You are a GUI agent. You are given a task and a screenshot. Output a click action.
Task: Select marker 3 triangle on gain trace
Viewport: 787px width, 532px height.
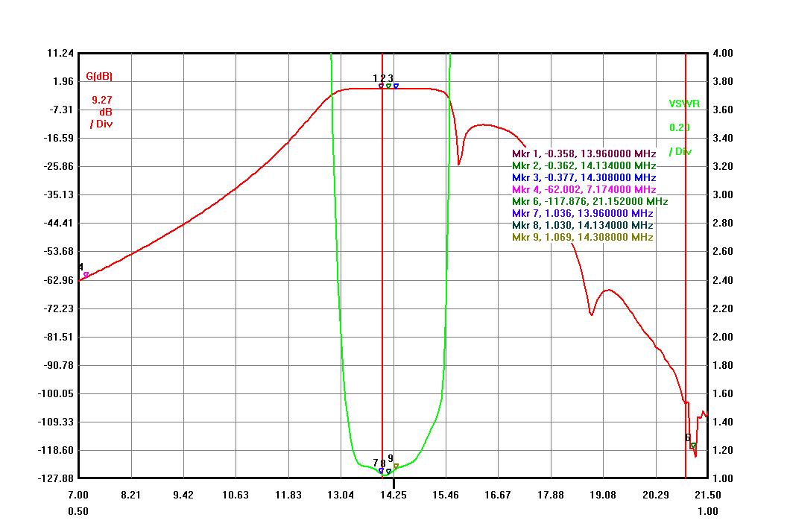point(396,86)
